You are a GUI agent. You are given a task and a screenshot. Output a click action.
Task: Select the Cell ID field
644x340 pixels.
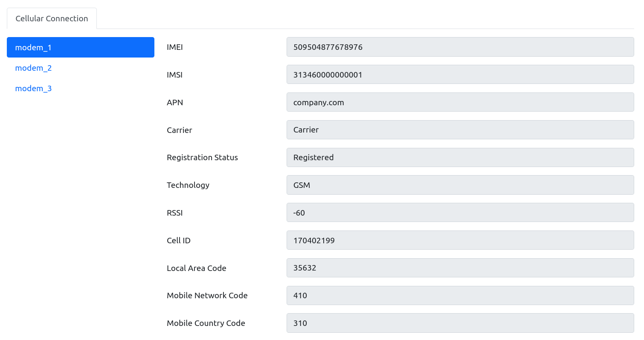tap(460, 240)
